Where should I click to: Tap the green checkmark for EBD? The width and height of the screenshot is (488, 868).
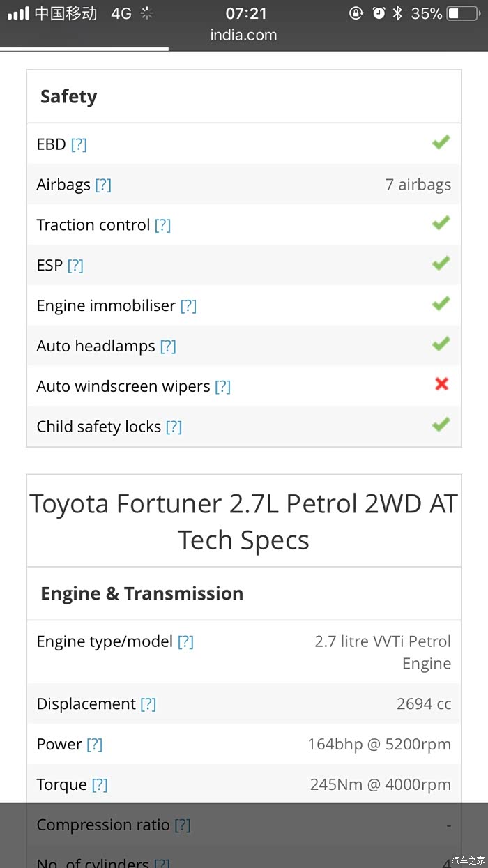(441, 143)
